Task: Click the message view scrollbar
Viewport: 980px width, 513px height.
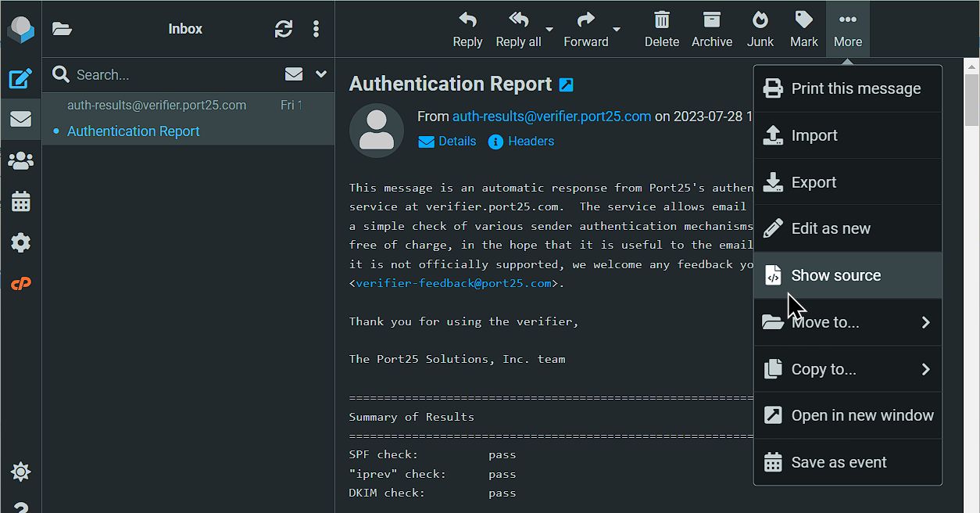Action: 971,99
